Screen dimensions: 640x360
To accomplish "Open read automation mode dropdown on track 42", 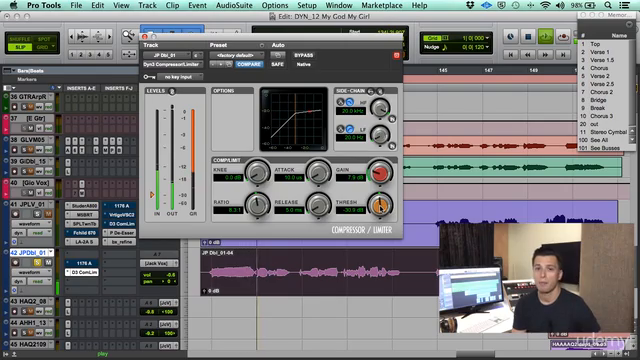I will pyautogui.click(x=40, y=281).
